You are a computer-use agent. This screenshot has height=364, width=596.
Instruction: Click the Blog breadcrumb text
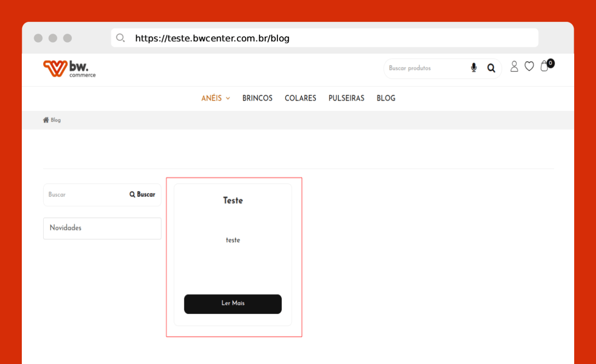[56, 120]
